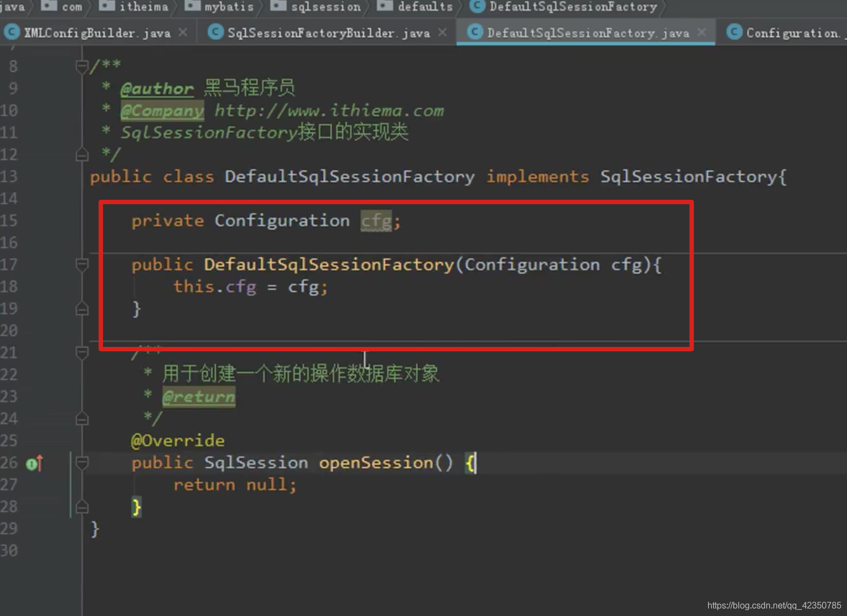Click the fold end marker at line 12
847x616 pixels.
(x=82, y=155)
